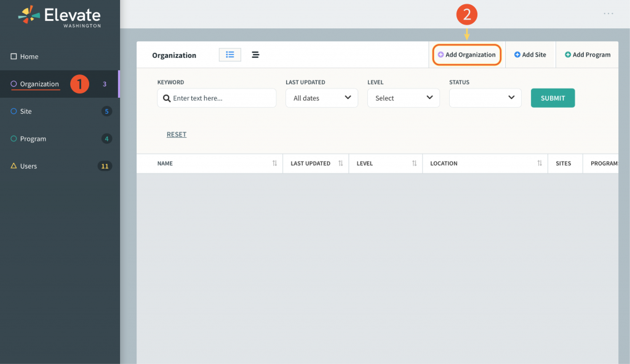Click the NAME column header text
This screenshot has width=630, height=364.
(x=165, y=164)
